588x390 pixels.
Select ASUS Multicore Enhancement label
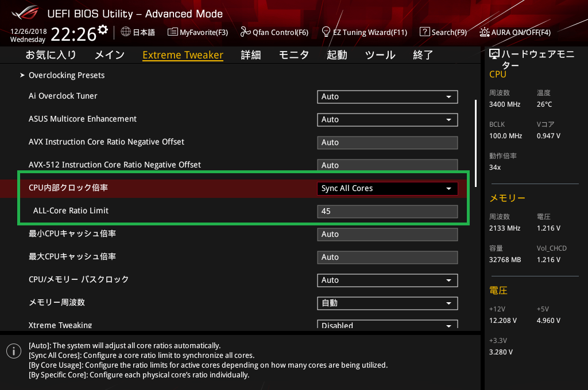[83, 119]
